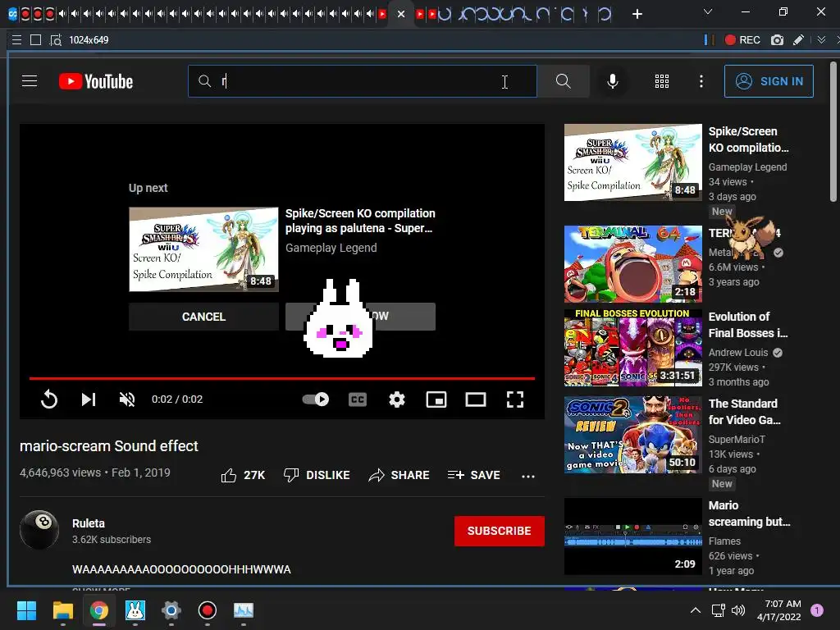Image resolution: width=840 pixels, height=630 pixels.
Task: Take a screenshot with camera icon
Action: pyautogui.click(x=777, y=39)
